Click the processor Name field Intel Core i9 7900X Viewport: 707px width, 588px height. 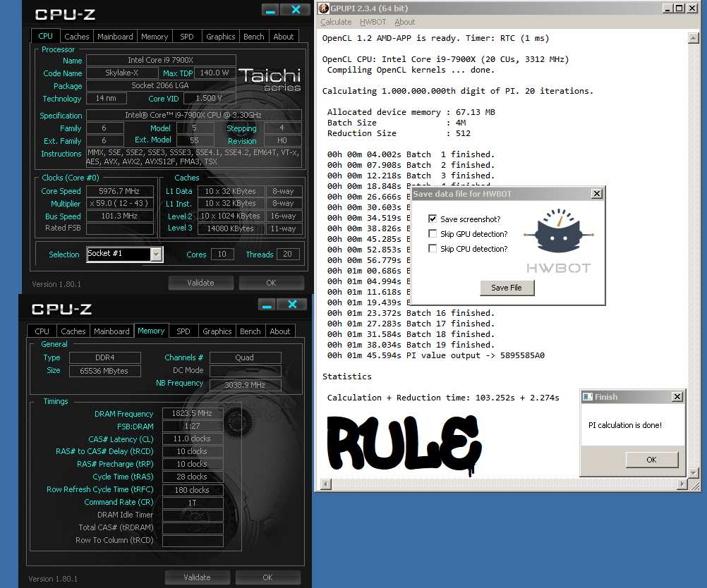pyautogui.click(x=161, y=60)
